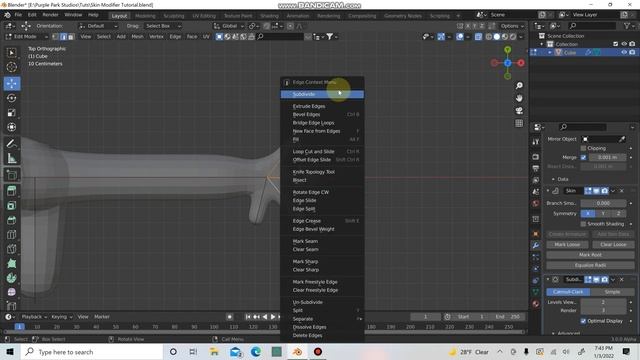Select the Loop Cut tool
The height and width of the screenshot is (360, 640).
click(12, 235)
